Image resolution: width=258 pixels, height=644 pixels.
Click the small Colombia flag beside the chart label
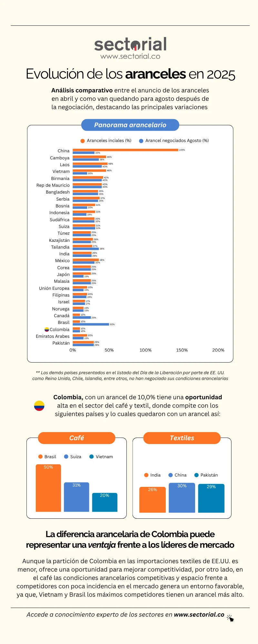pos(47,329)
